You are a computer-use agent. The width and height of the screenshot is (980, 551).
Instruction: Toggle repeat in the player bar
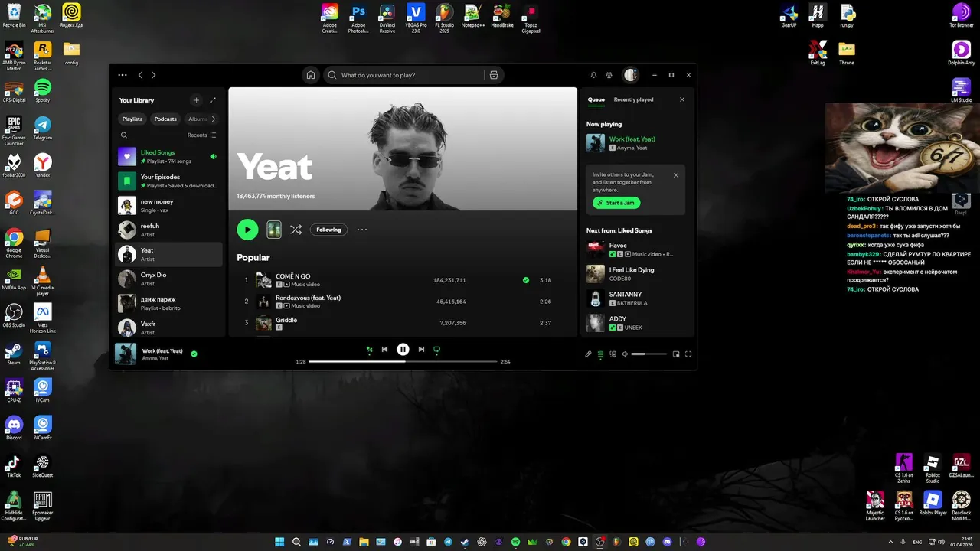pyautogui.click(x=437, y=350)
